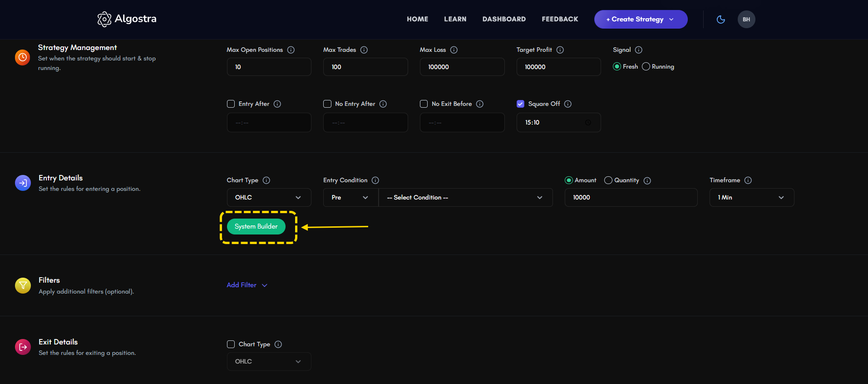Open the Entry Chart Type OHLC dropdown

tap(269, 198)
